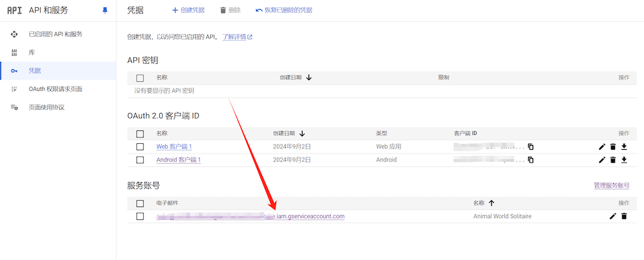Tick the Android 客户端 1 row checkbox
Image resolution: width=644 pixels, height=260 pixels.
140,160
